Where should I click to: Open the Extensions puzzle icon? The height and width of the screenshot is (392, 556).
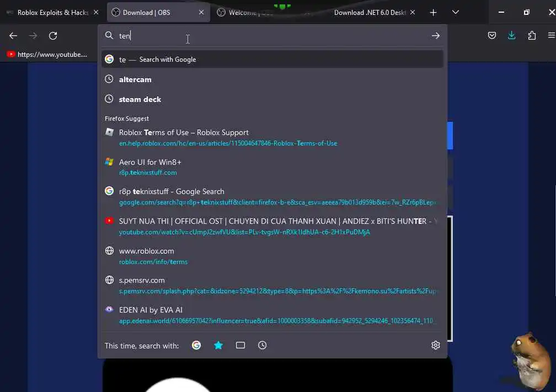click(532, 35)
